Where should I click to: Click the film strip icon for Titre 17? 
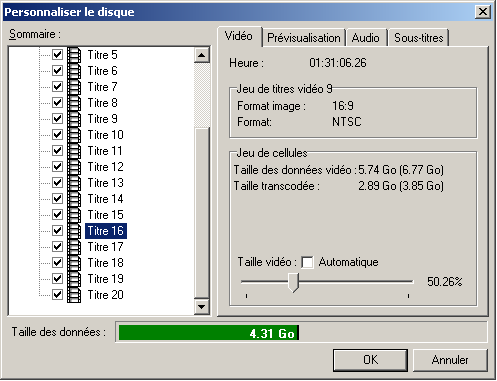pos(74,247)
